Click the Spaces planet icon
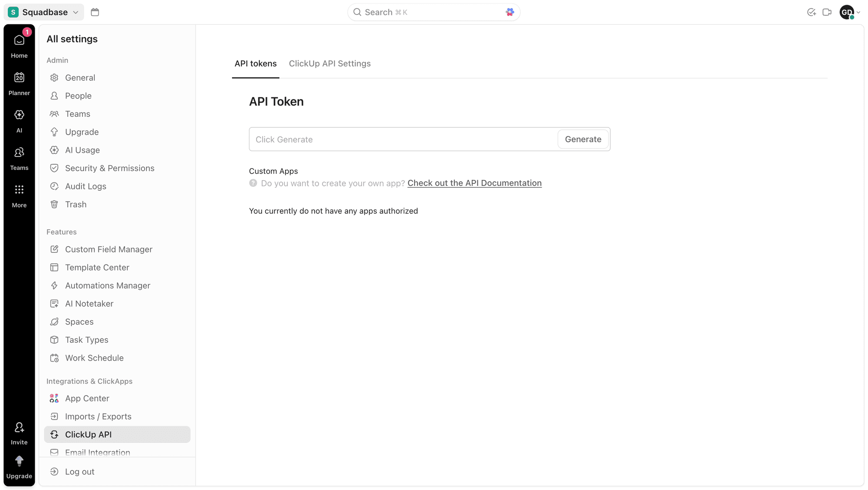 pos(54,322)
